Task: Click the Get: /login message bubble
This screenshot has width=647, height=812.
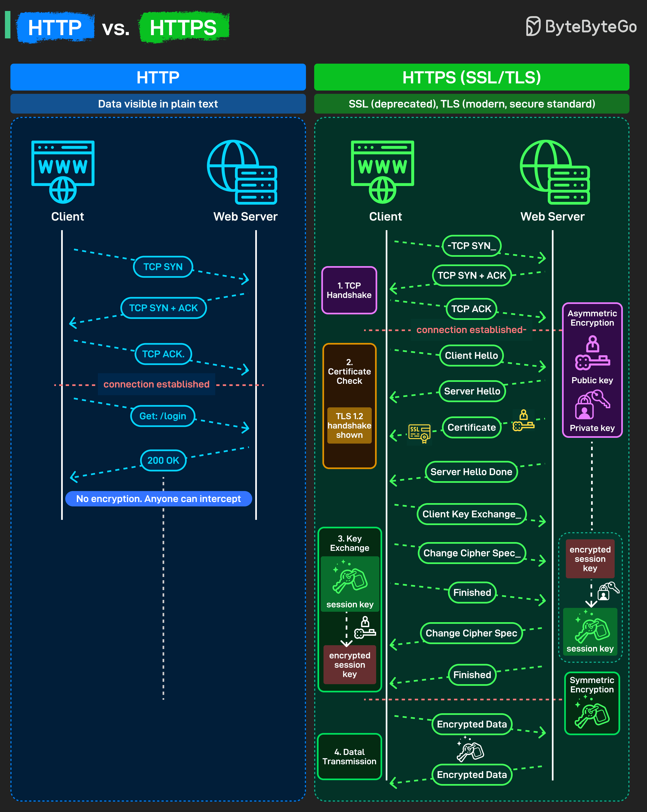Action: coord(163,416)
